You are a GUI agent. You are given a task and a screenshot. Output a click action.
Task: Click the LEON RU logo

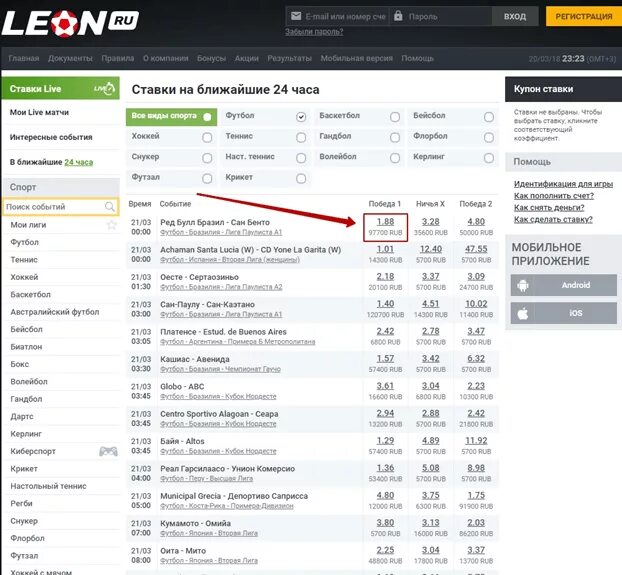pyautogui.click(x=70, y=23)
